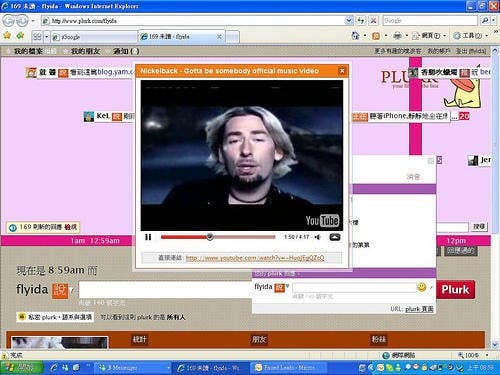Switch to the Google browser tab
Image resolution: width=500 pixels, height=375 pixels.
click(x=94, y=37)
